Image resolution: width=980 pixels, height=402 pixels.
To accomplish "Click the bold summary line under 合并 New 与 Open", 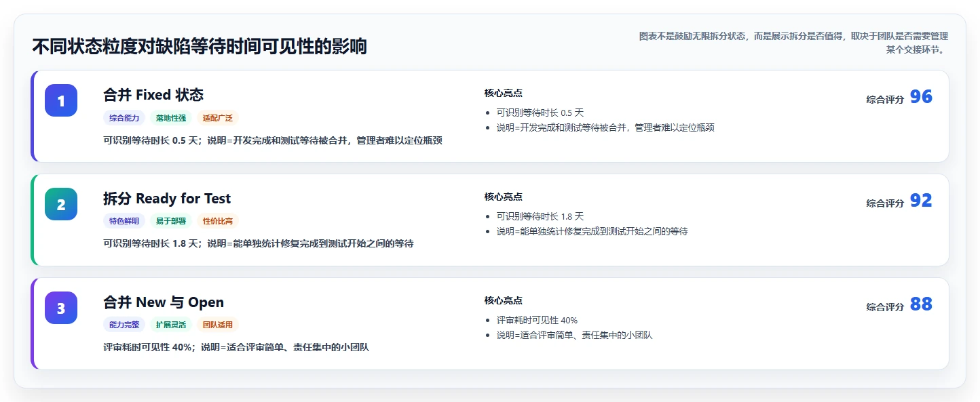I will pyautogui.click(x=236, y=347).
